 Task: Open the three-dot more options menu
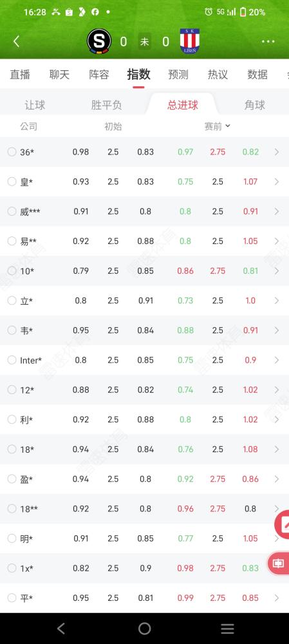[268, 41]
